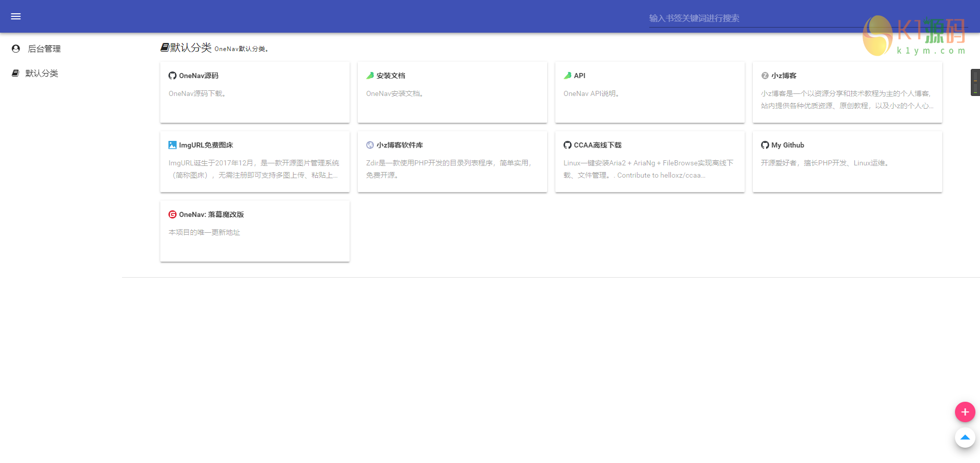Click the globe icon on the 小z博客软件库 card
Viewport: 980px width, 463px height.
[x=370, y=145]
